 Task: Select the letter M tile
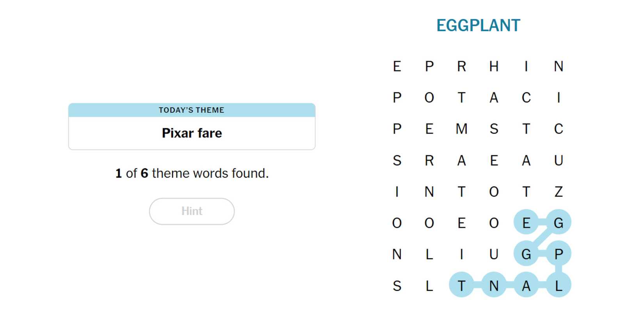click(x=461, y=129)
